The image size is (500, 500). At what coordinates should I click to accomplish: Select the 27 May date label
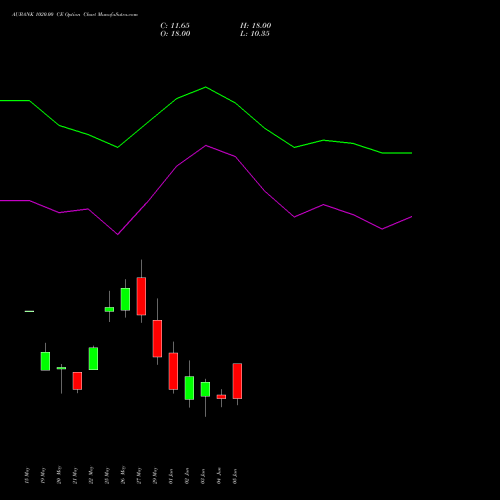click(x=139, y=475)
